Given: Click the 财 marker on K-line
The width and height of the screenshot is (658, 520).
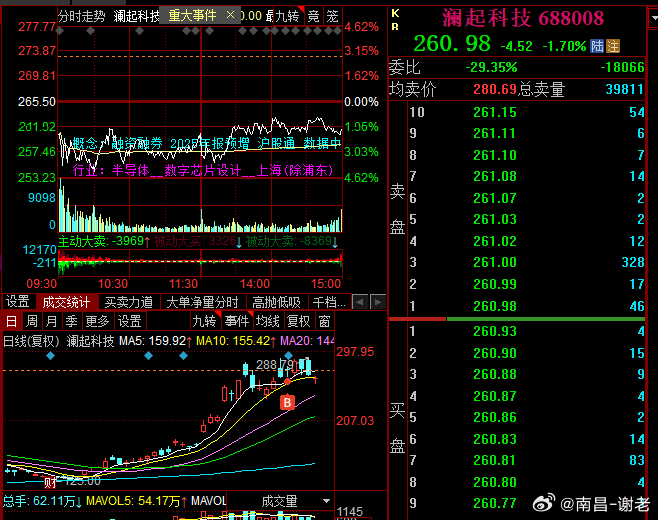Looking at the screenshot, I should [50, 483].
